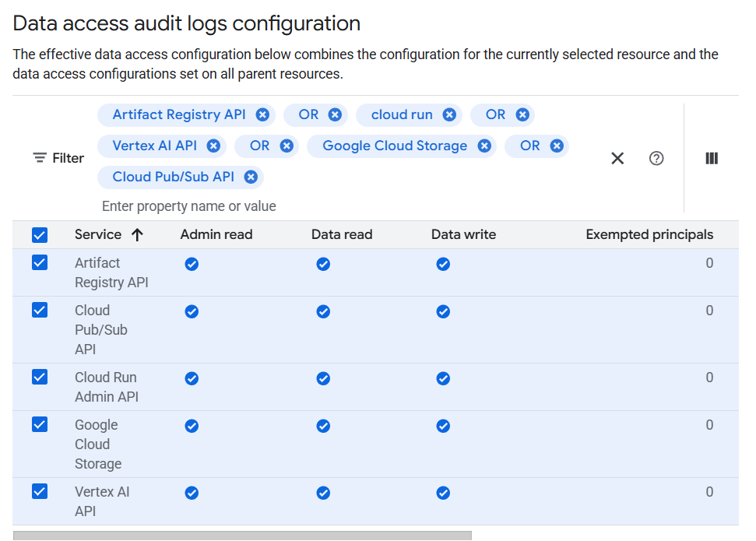Uncheck the Vertex AI API row checkbox
This screenshot has height=541, width=756.
click(x=40, y=492)
